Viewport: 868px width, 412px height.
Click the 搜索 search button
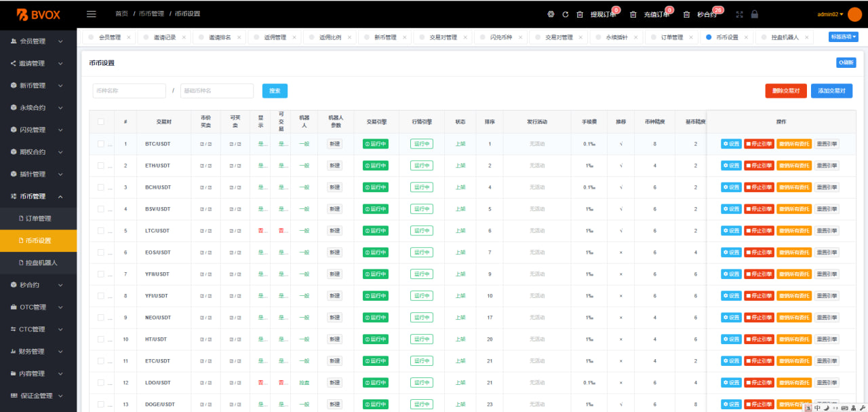click(275, 91)
